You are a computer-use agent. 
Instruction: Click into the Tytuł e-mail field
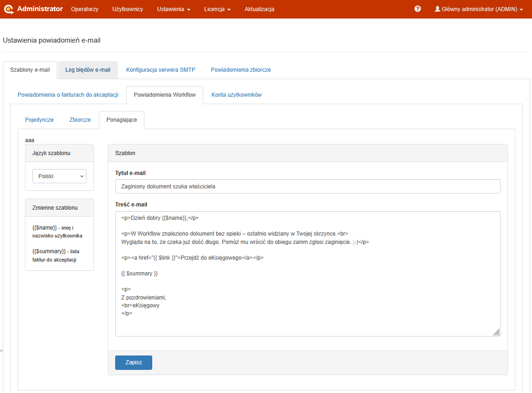(x=308, y=187)
